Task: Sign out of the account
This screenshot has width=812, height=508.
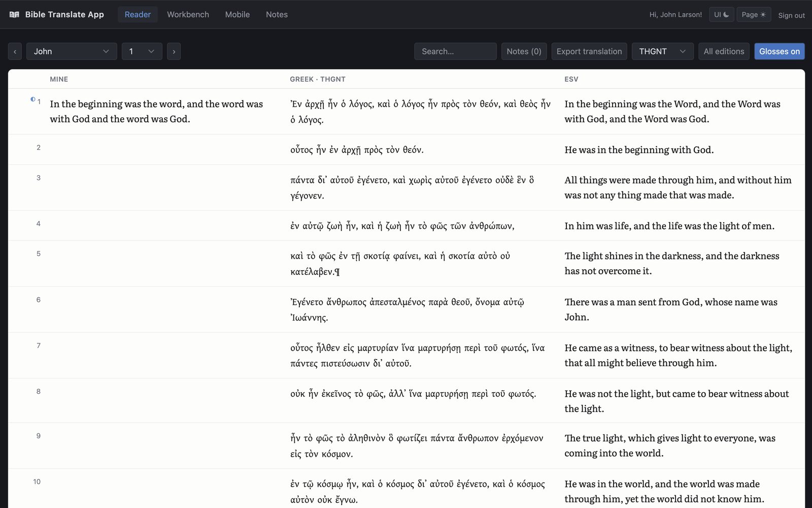Action: point(791,15)
